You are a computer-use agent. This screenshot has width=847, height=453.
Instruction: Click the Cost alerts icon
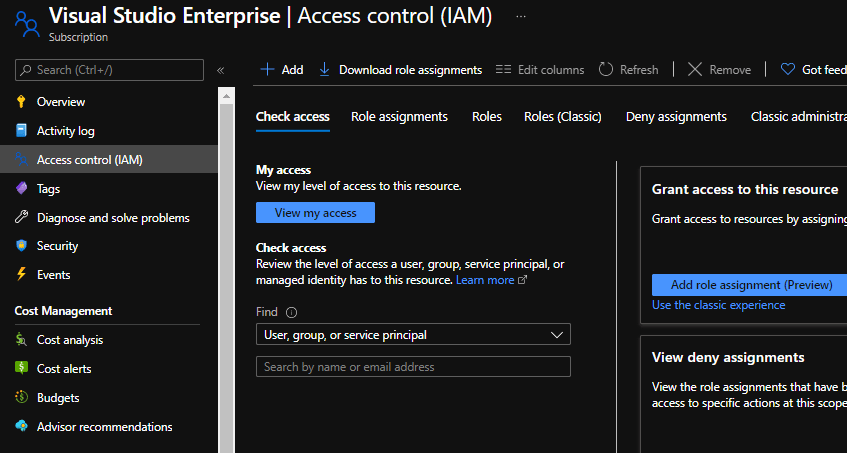pos(21,369)
